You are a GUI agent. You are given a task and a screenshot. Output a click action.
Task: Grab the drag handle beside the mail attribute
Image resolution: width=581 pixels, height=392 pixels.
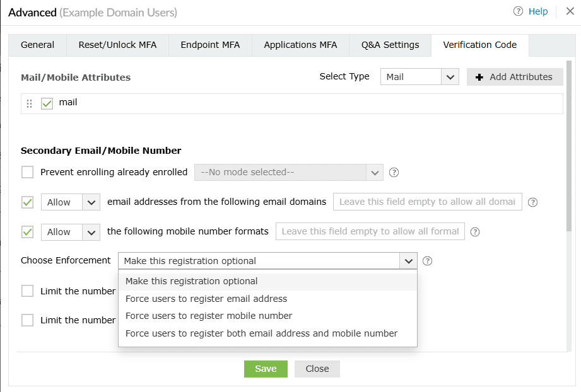tap(29, 103)
